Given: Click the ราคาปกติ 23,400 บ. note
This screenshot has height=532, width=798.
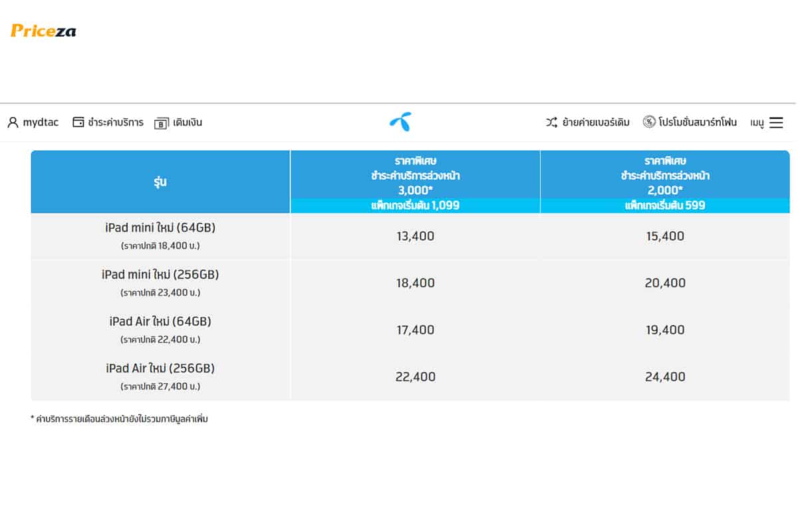Looking at the screenshot, I should 160,293.
